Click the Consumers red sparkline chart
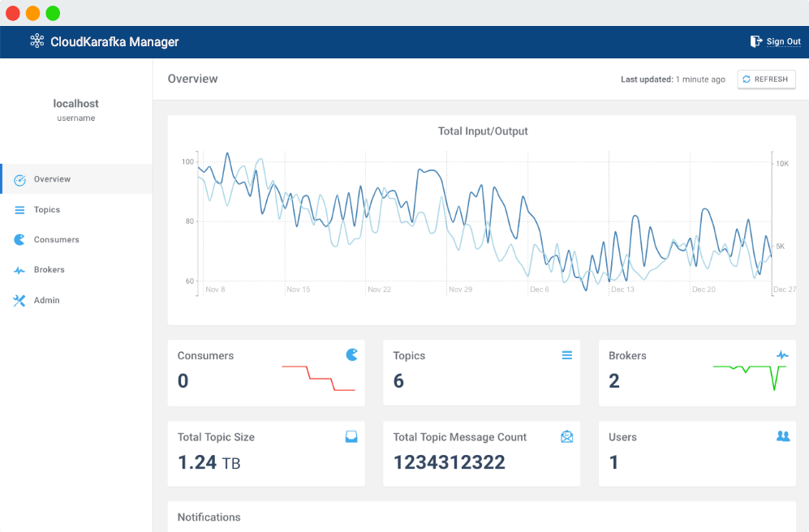Image resolution: width=809 pixels, height=532 pixels. point(318,378)
